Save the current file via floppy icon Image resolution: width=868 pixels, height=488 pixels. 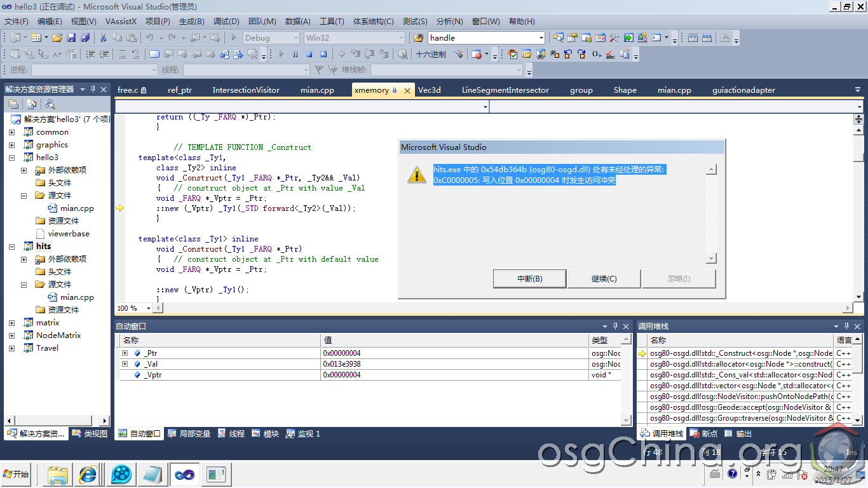pyautogui.click(x=71, y=38)
